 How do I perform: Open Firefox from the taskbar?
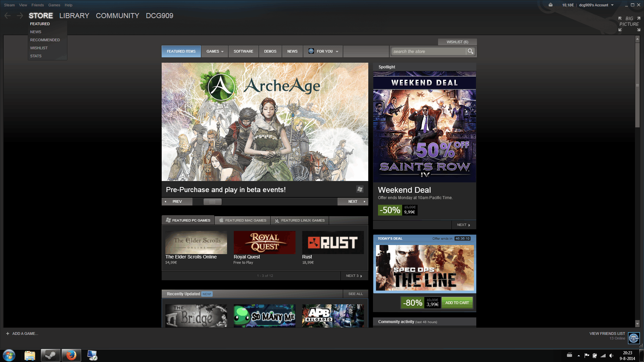coord(71,355)
